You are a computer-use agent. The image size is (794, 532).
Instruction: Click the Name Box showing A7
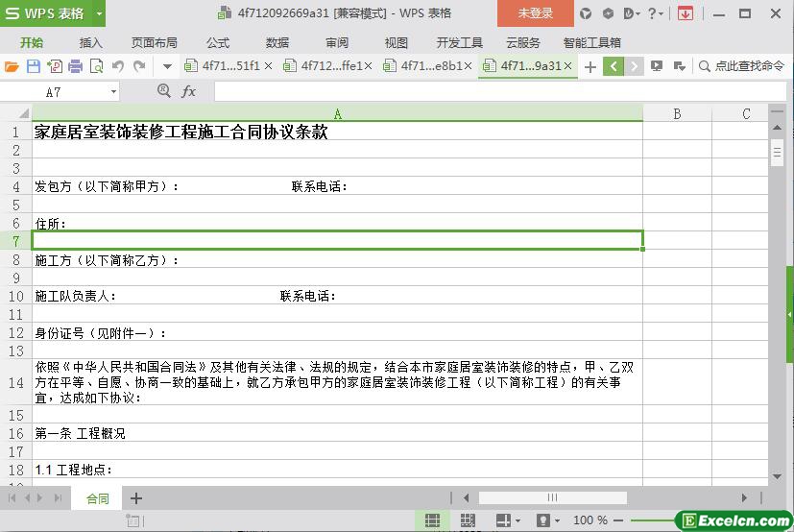point(54,92)
